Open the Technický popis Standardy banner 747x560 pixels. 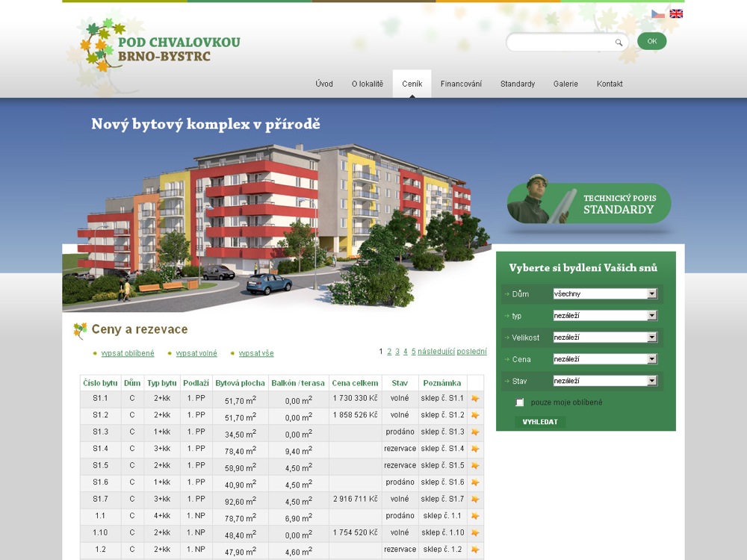coord(589,203)
